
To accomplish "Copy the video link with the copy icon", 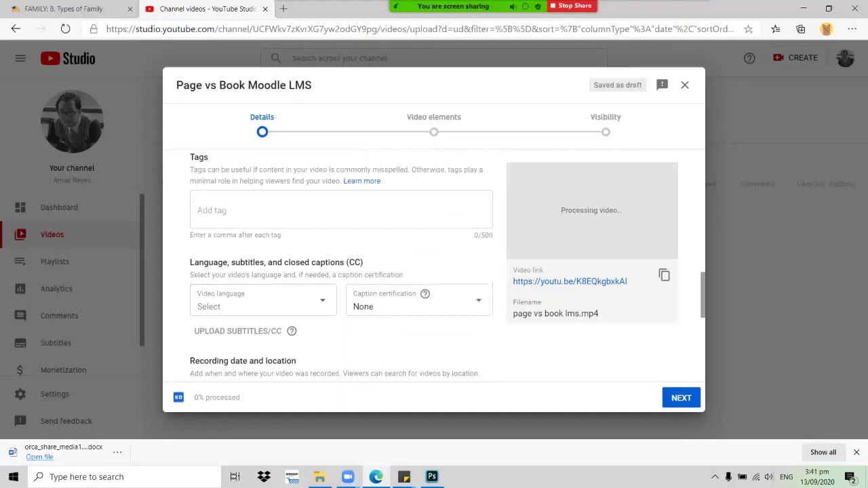I will [665, 275].
